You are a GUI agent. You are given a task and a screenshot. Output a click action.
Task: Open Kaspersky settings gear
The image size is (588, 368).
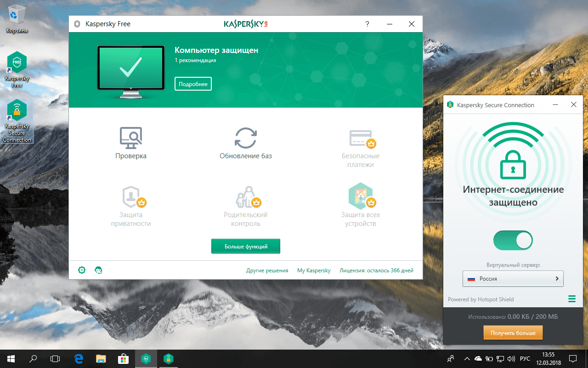point(81,270)
